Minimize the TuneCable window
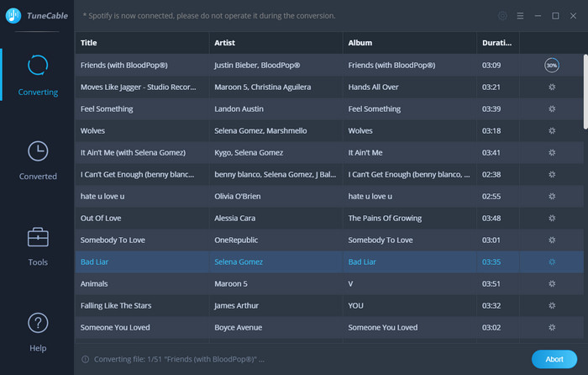588x375 pixels. point(538,16)
